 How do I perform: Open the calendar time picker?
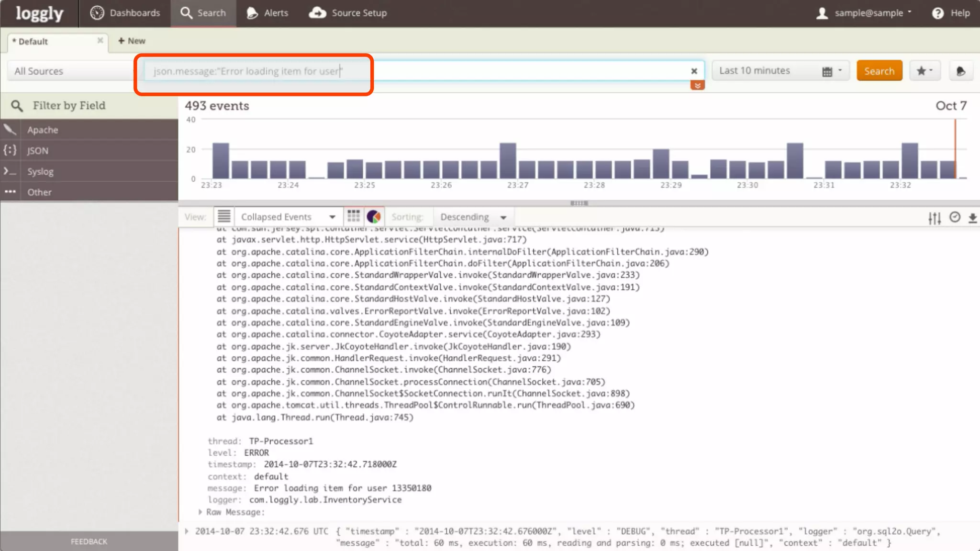(x=827, y=71)
